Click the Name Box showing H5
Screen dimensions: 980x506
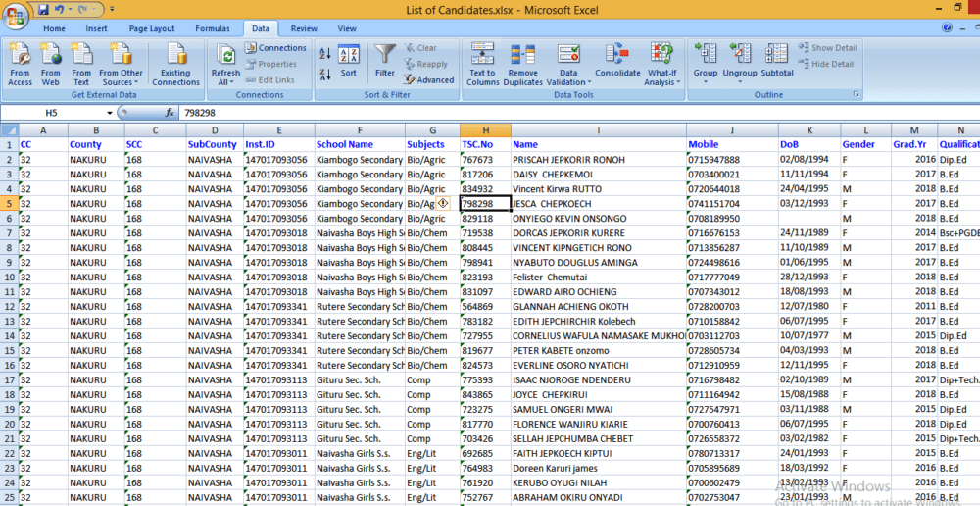(x=53, y=113)
